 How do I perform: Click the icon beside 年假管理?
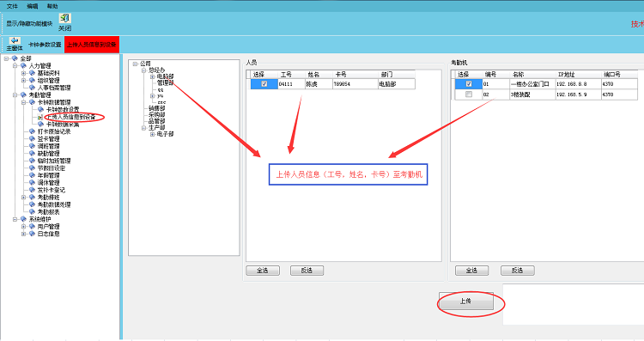point(32,175)
